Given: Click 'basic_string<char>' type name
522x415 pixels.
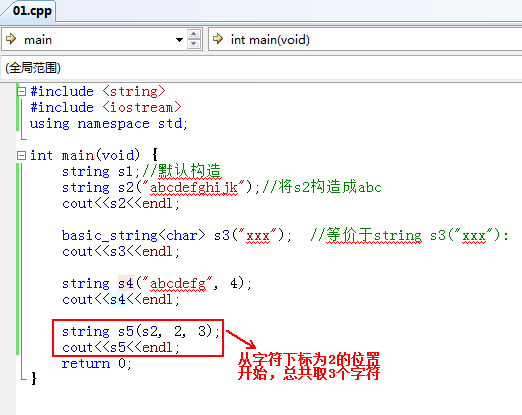Looking at the screenshot, I should 134,236.
